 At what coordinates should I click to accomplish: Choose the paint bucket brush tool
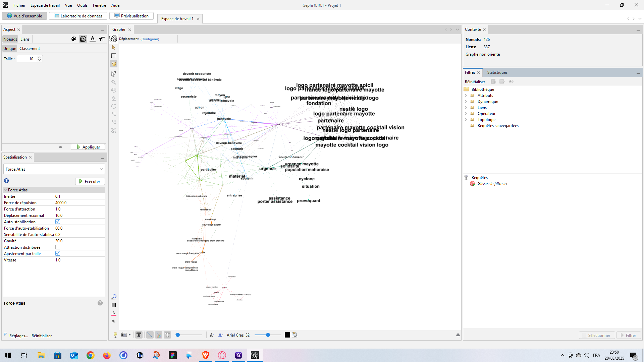click(114, 98)
